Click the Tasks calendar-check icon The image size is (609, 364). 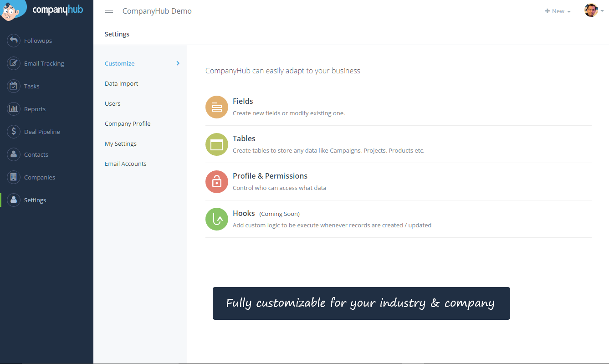click(14, 86)
